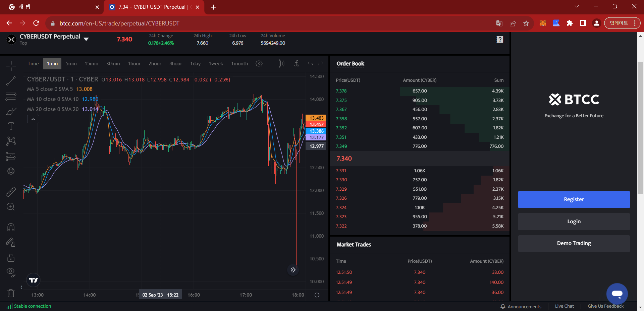Select the crosshair cursor tool

pos(11,66)
